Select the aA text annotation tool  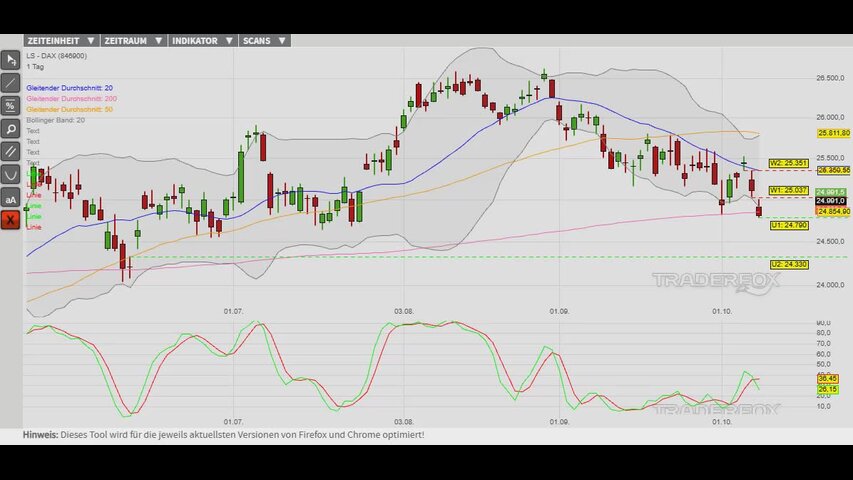[x=10, y=198]
